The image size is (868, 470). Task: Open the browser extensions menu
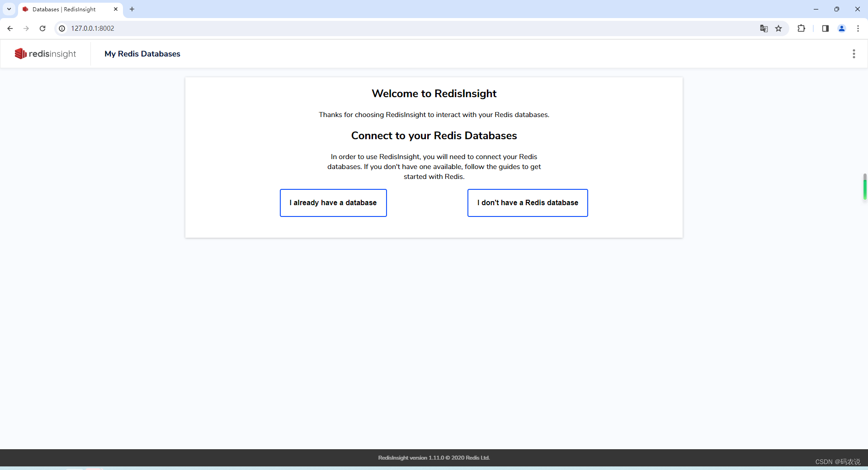pyautogui.click(x=801, y=28)
